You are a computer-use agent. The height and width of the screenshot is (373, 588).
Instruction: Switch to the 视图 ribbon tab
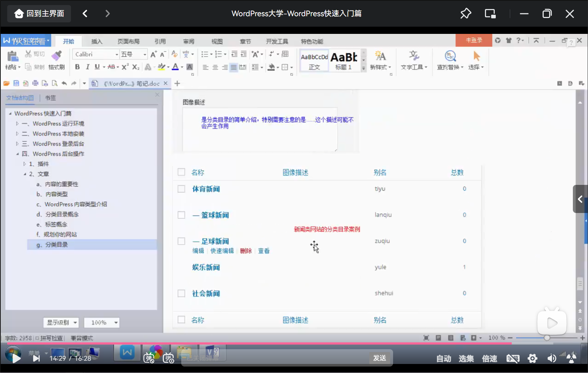pyautogui.click(x=217, y=41)
